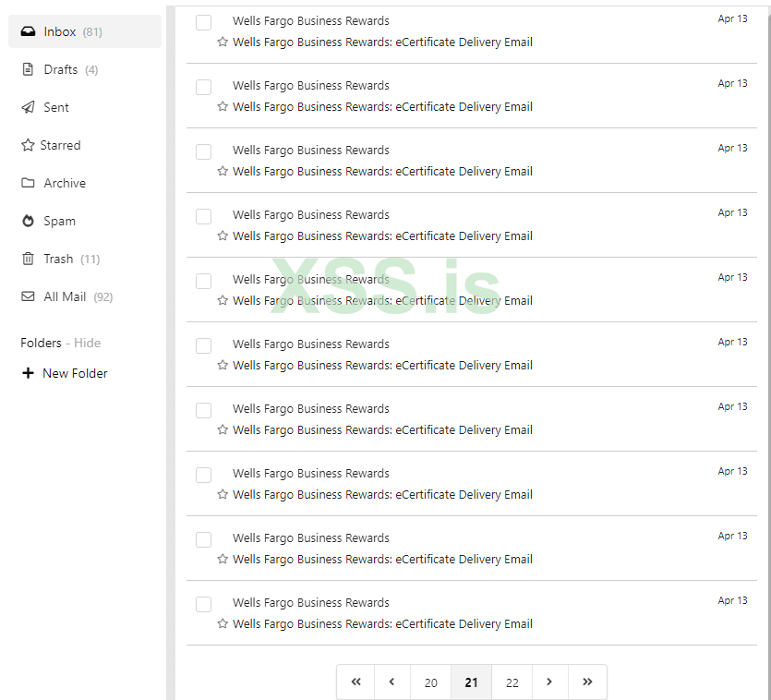Click the plus icon beside New Folder

coord(28,373)
